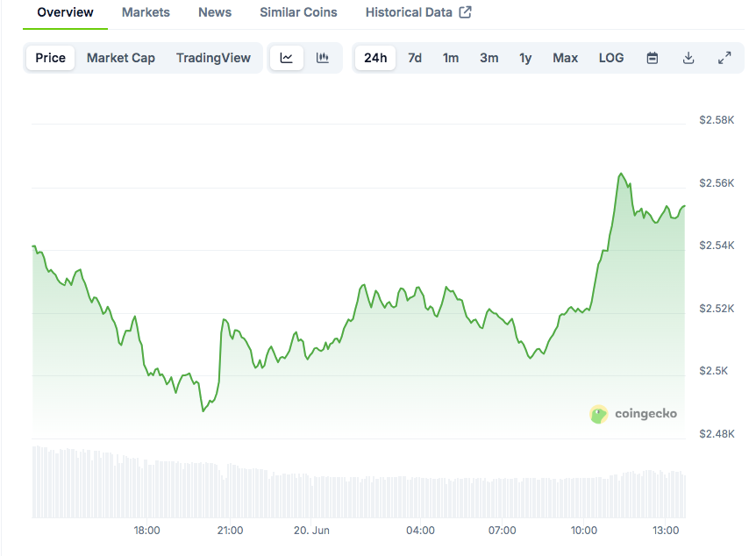
Task: Show the 3m time range
Action: coord(489,58)
